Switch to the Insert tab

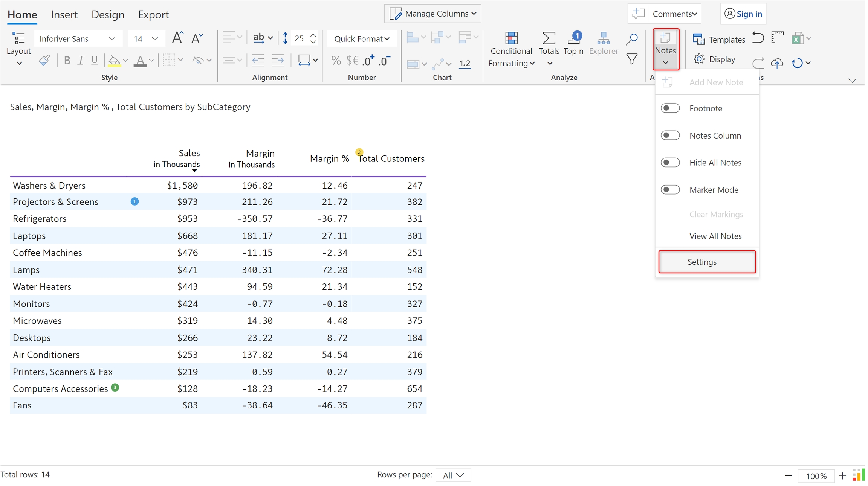pos(64,15)
